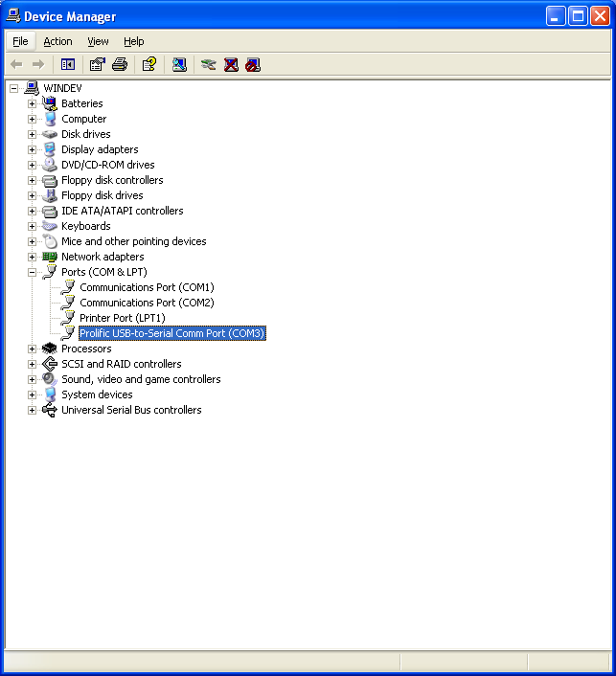Click the Update Driver toolbar icon
Viewport: 616px width, 676px height.
(x=209, y=65)
